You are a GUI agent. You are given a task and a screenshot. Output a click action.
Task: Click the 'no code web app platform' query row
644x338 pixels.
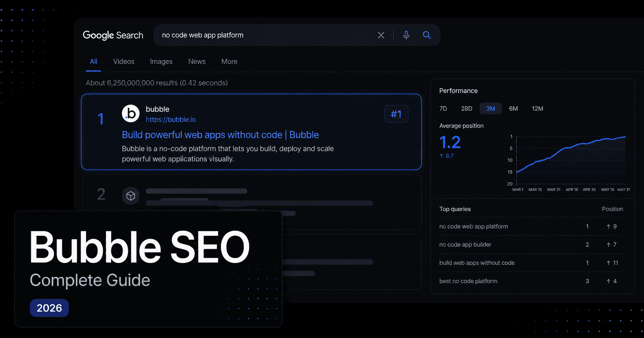[532, 226]
